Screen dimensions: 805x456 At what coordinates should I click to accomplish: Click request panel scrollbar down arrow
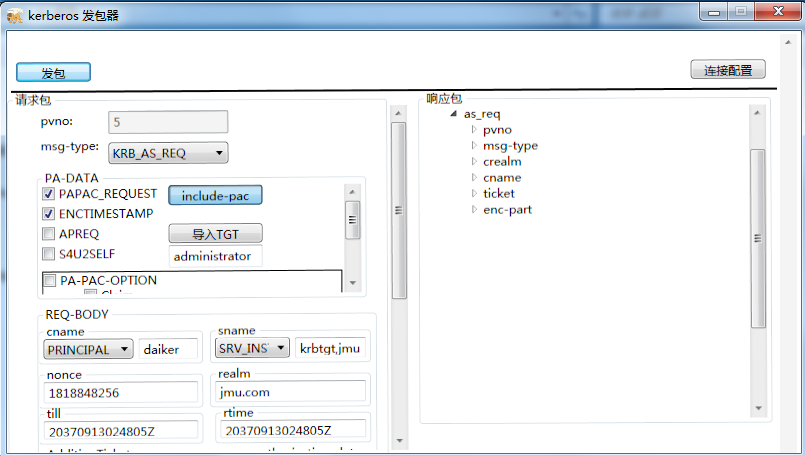399,441
